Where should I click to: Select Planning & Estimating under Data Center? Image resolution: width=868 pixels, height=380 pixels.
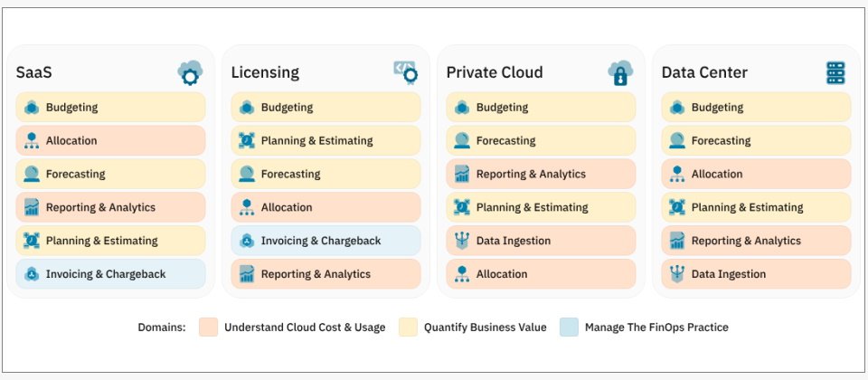point(756,207)
